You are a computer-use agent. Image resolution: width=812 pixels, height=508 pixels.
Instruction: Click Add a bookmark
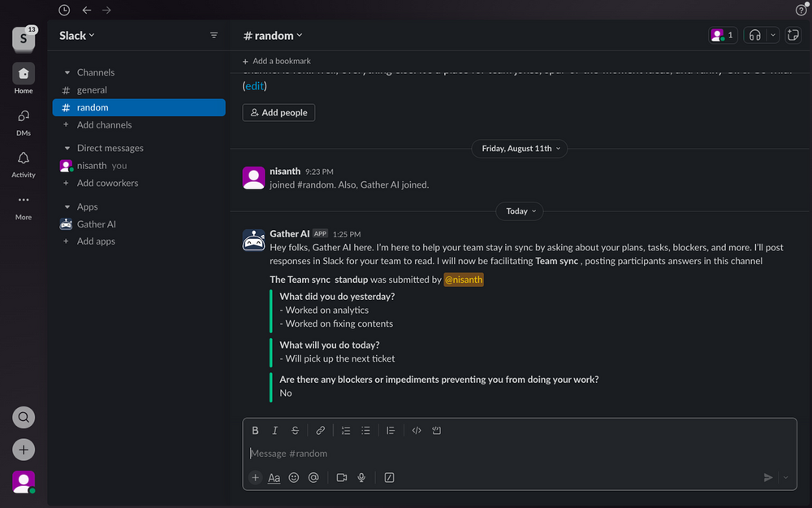tap(277, 61)
